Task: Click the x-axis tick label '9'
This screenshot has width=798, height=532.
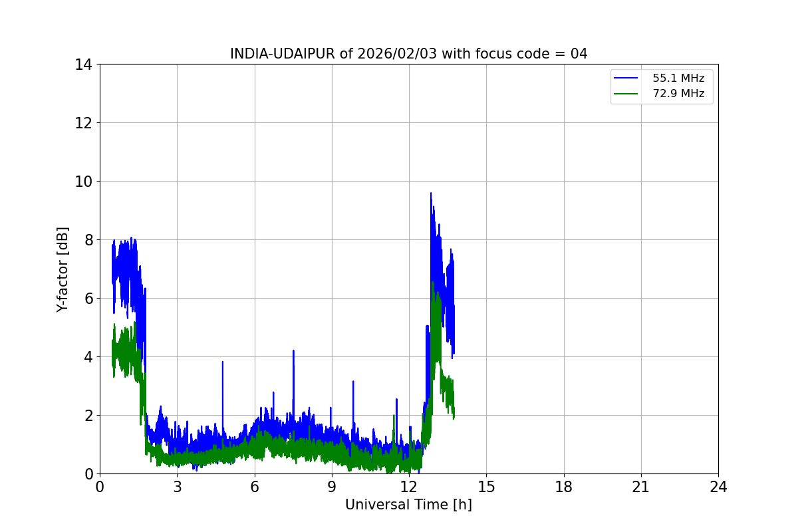Action: [332, 487]
